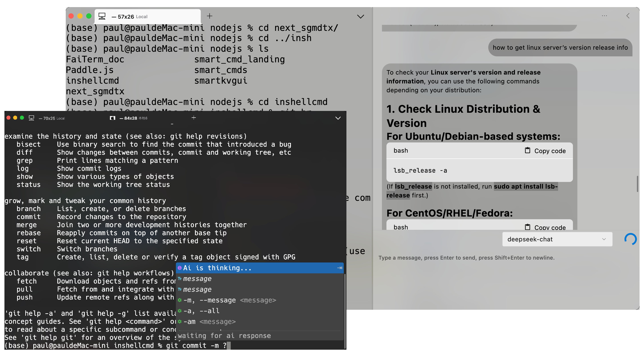Image resolution: width=644 pixels, height=355 pixels.
Task: Click the 'cd inshellcmd' command line in the back terminal
Action: pyautogui.click(x=197, y=102)
